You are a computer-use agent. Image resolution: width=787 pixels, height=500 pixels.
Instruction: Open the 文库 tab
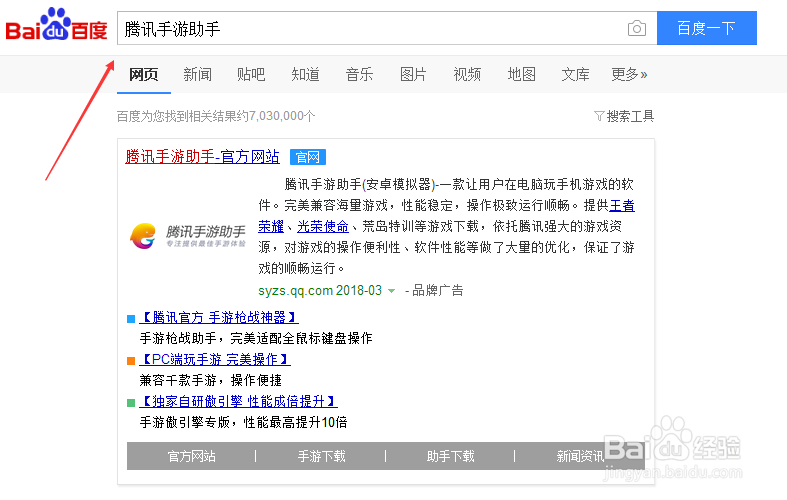(x=575, y=75)
